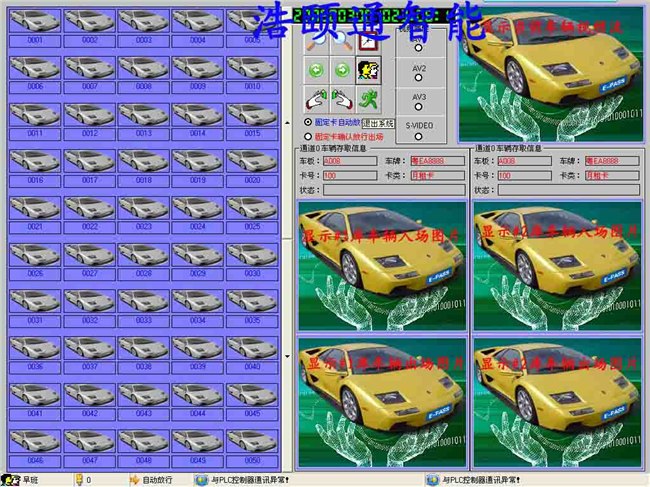The width and height of the screenshot is (650, 487).
Task: Click slot number label 0048
Action: point(143,460)
